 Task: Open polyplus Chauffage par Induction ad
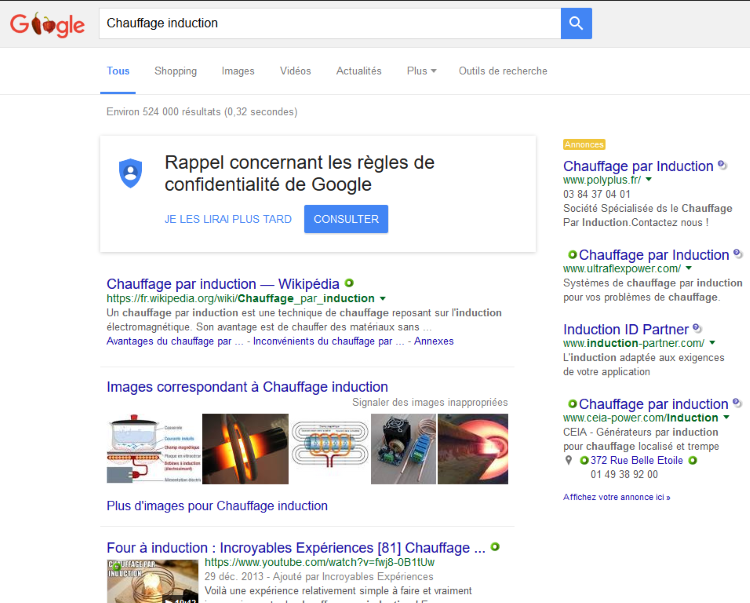638,166
